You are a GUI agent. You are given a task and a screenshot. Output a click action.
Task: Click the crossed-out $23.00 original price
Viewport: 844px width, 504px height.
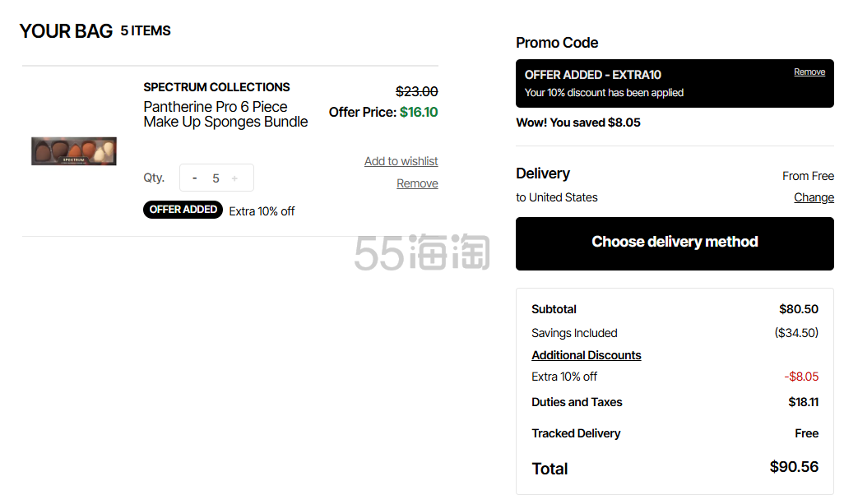[416, 92]
